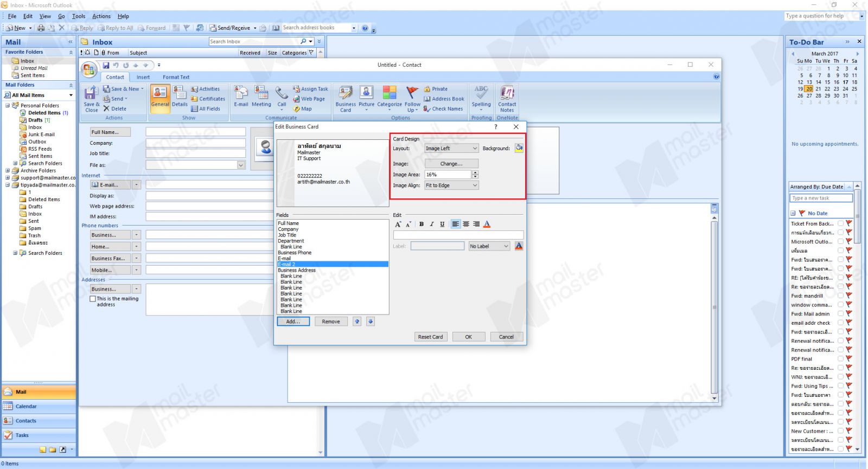Viewport: 868px width, 469px height.
Task: Click Reset Card button
Action: click(x=430, y=337)
